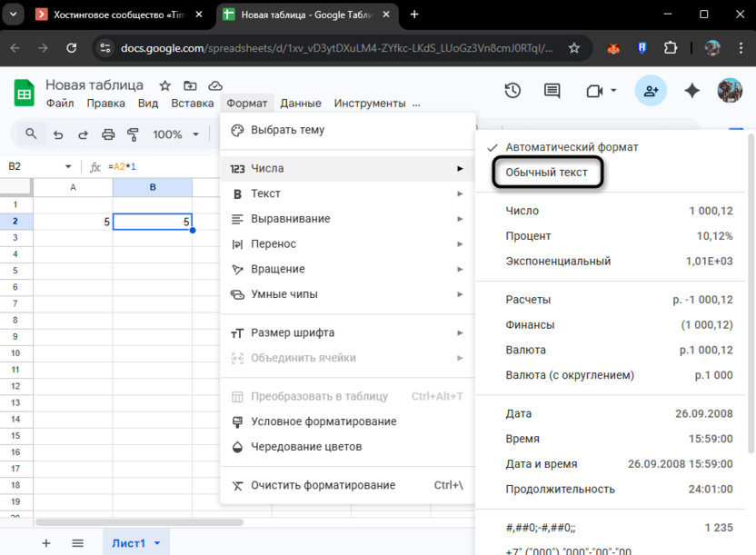Open comments panel icon
The image size is (756, 555).
click(552, 90)
